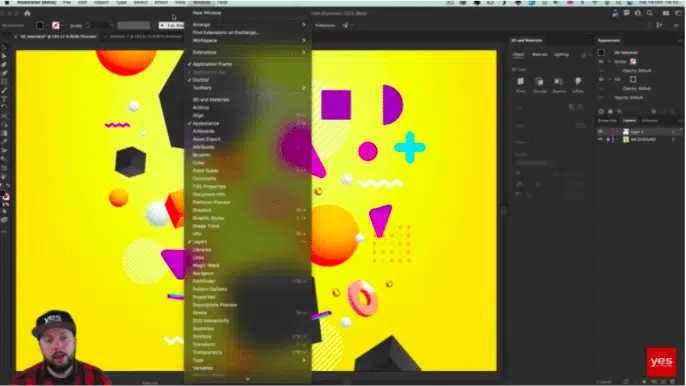Click the Clear Appearance icon
This screenshot has width=686, height=386.
point(654,111)
